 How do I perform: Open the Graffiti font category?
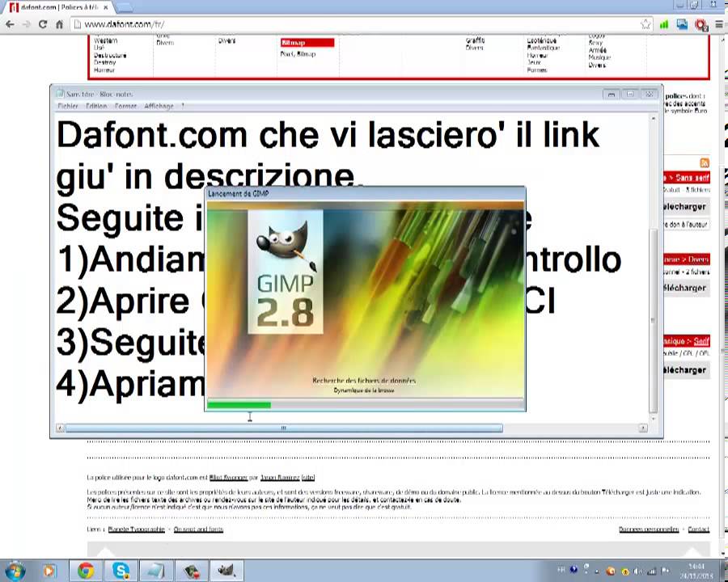(475, 40)
